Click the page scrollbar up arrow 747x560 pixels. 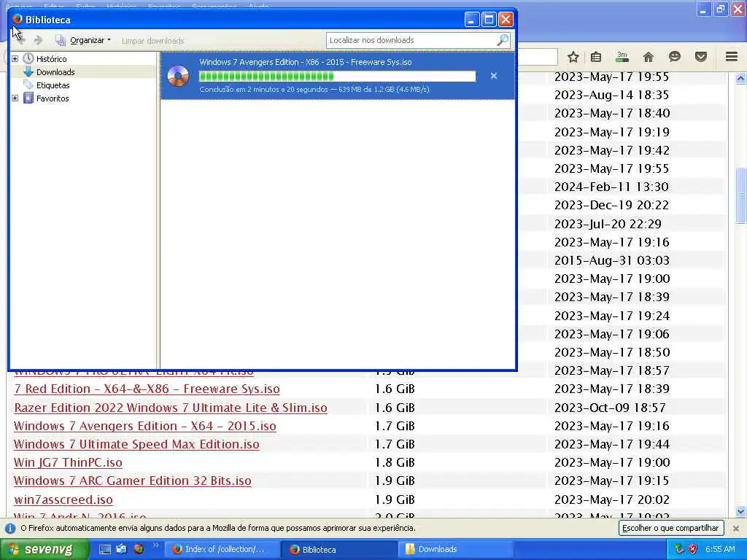tap(740, 79)
